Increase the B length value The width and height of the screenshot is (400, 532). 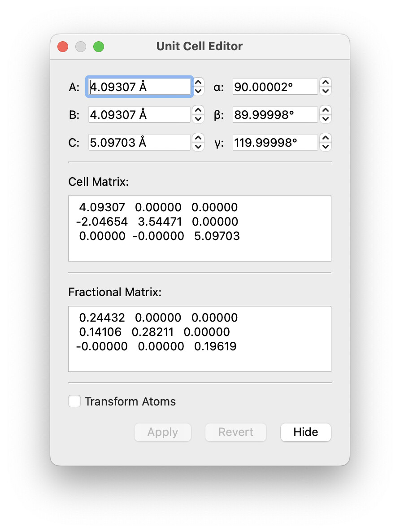tap(198, 110)
